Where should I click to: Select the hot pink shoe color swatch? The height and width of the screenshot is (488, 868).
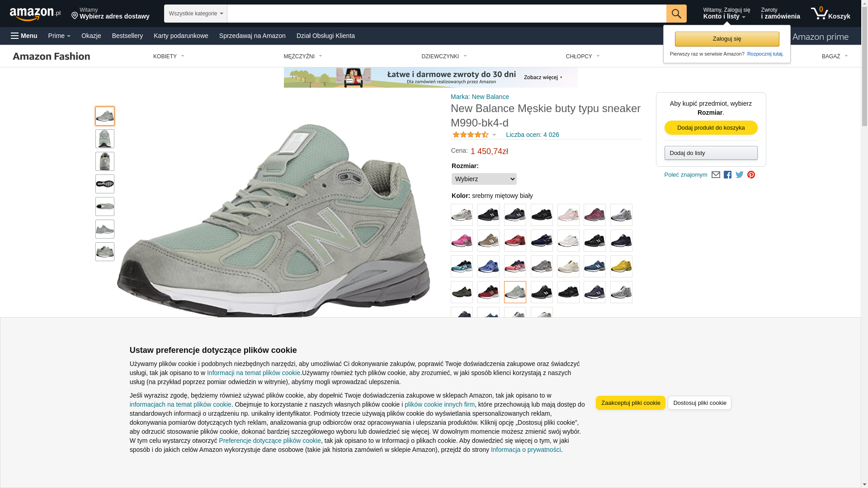pos(462,240)
